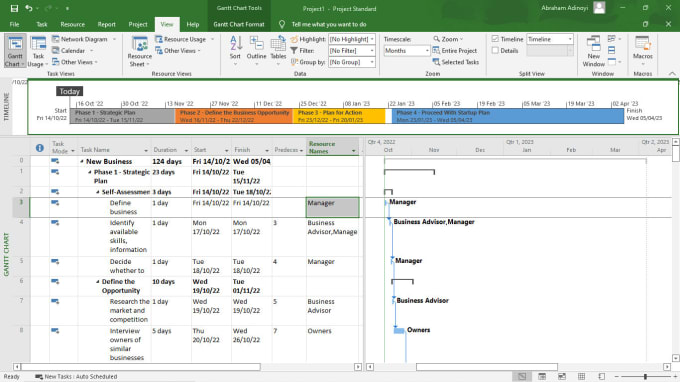The width and height of the screenshot is (680, 382).
Task: Open the Macros button
Action: (x=642, y=51)
